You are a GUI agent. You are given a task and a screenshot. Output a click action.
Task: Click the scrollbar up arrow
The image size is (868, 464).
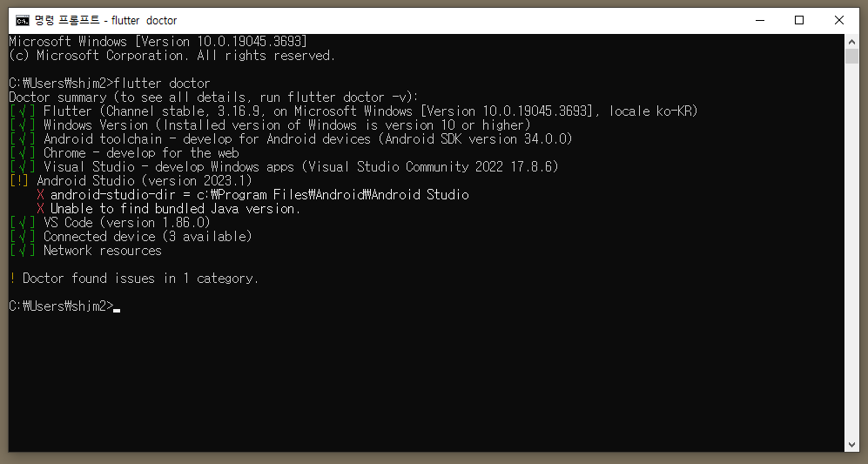[851, 42]
